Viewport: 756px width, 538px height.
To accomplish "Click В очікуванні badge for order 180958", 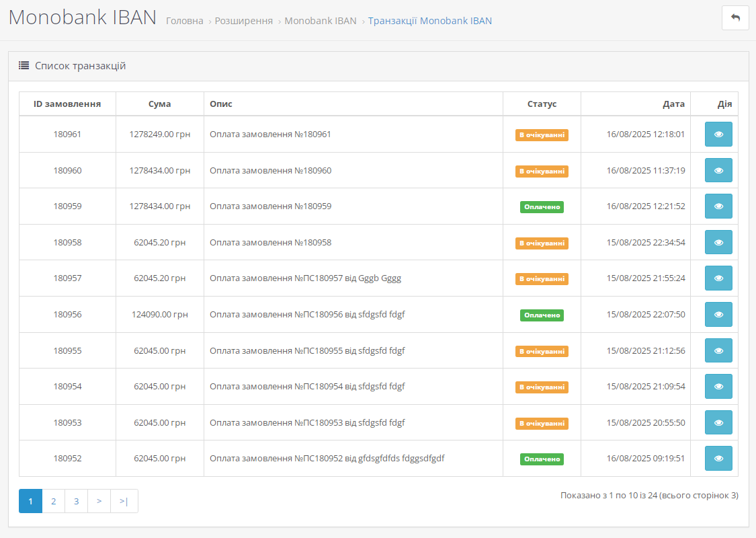I will (542, 243).
